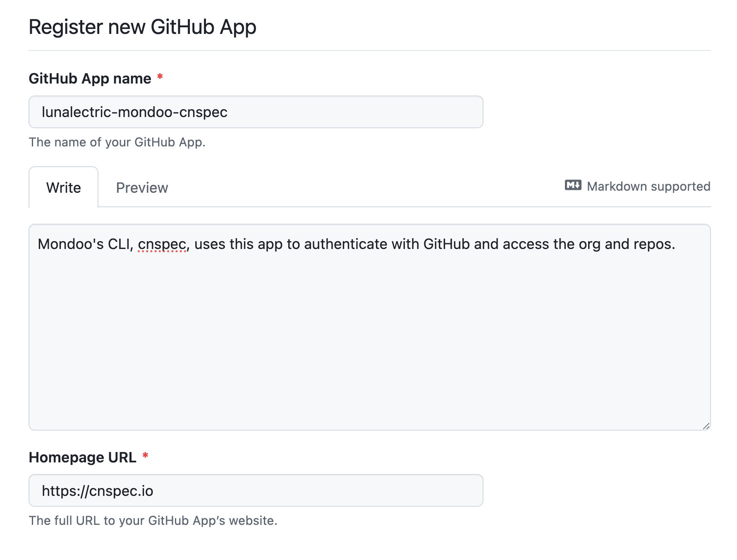The height and width of the screenshot is (560, 737).
Task: Focus the GitHub App name input
Action: 255,112
